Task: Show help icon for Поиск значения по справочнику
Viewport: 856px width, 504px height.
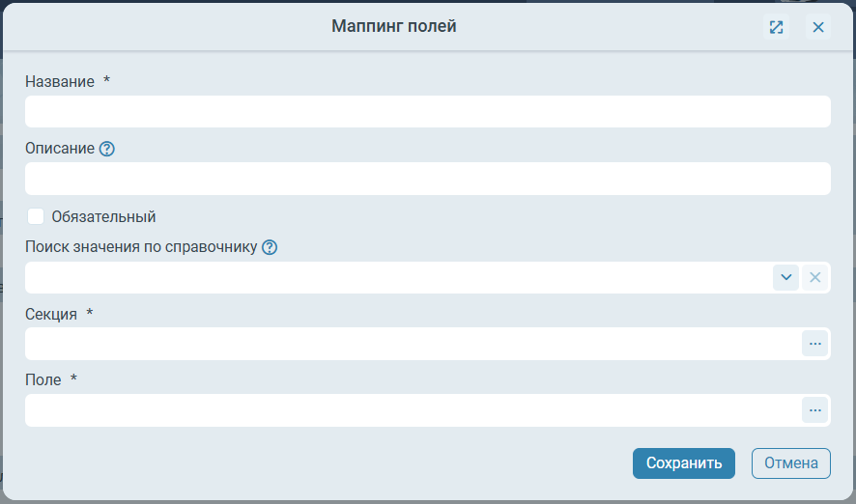Action: [270, 247]
